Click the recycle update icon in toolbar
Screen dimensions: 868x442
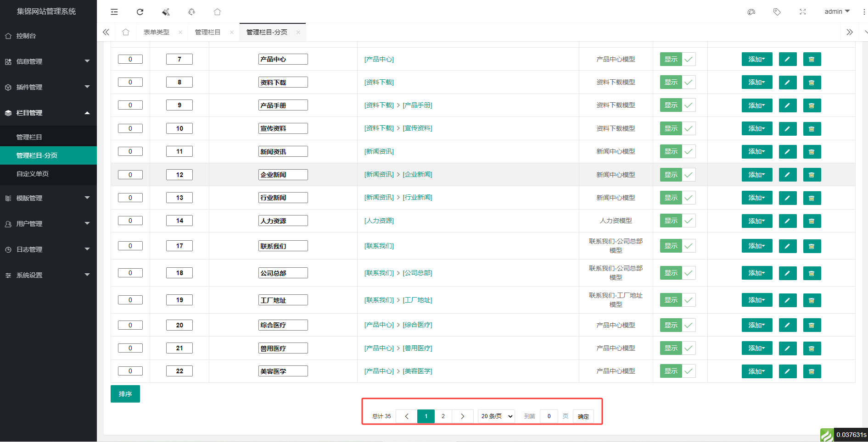[x=192, y=12]
